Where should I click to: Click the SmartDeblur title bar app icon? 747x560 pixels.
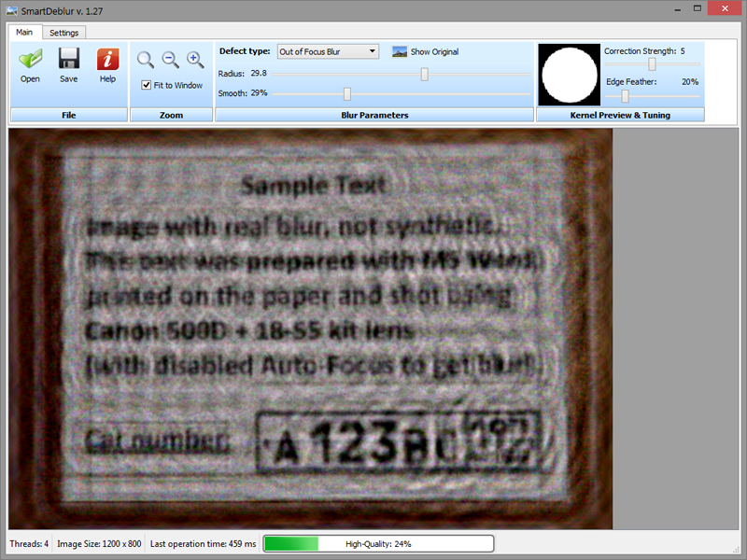point(10,9)
